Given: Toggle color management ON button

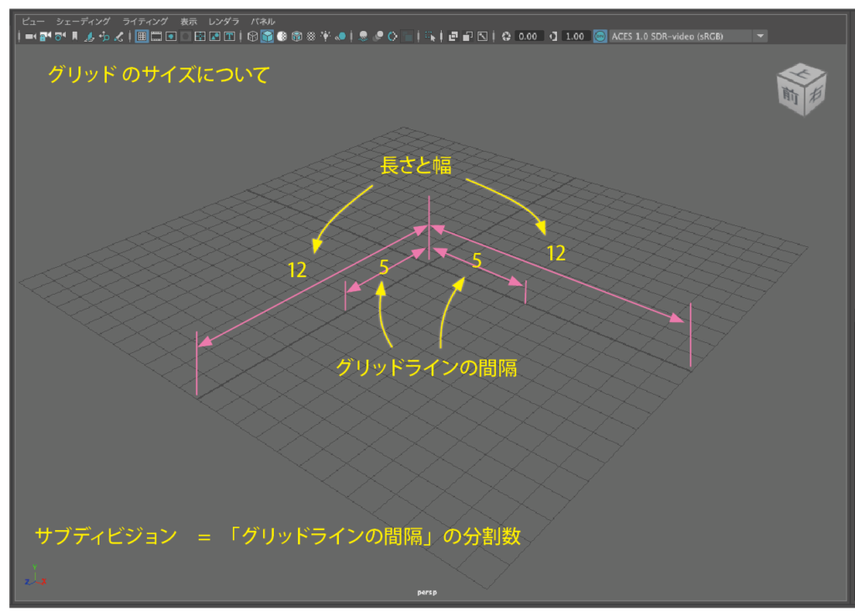Looking at the screenshot, I should pyautogui.click(x=600, y=37).
